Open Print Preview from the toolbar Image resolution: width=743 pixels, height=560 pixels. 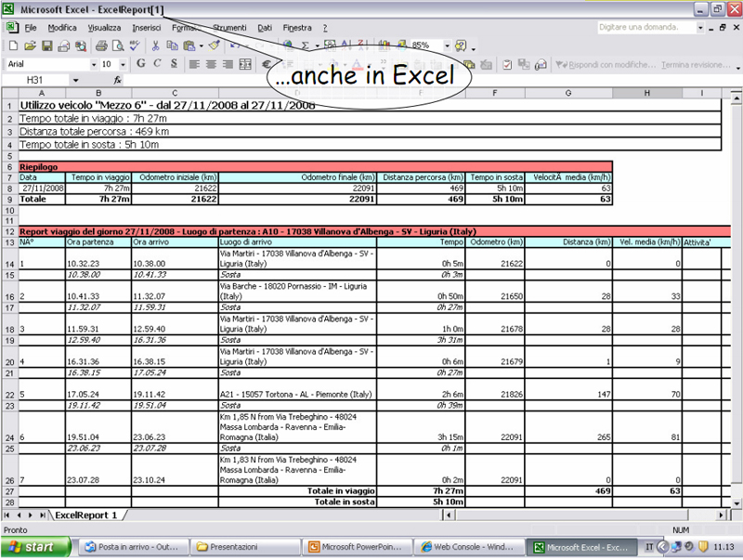(x=118, y=46)
